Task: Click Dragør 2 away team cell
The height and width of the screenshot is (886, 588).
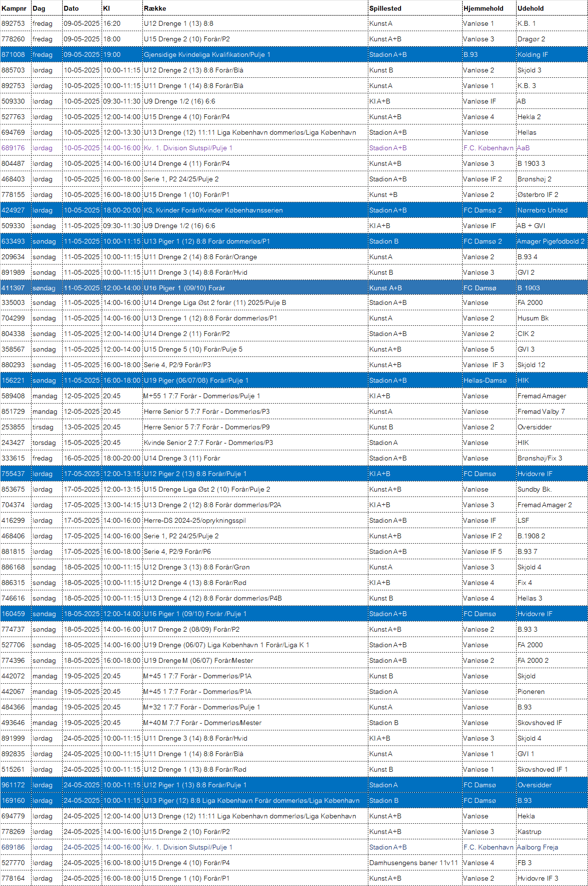Action: click(x=531, y=39)
